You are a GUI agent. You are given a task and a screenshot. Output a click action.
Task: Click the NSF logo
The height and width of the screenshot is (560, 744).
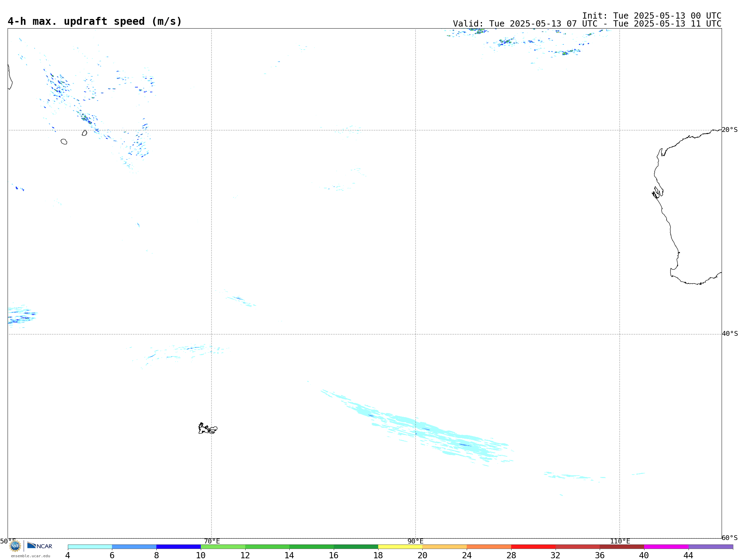tap(15, 546)
